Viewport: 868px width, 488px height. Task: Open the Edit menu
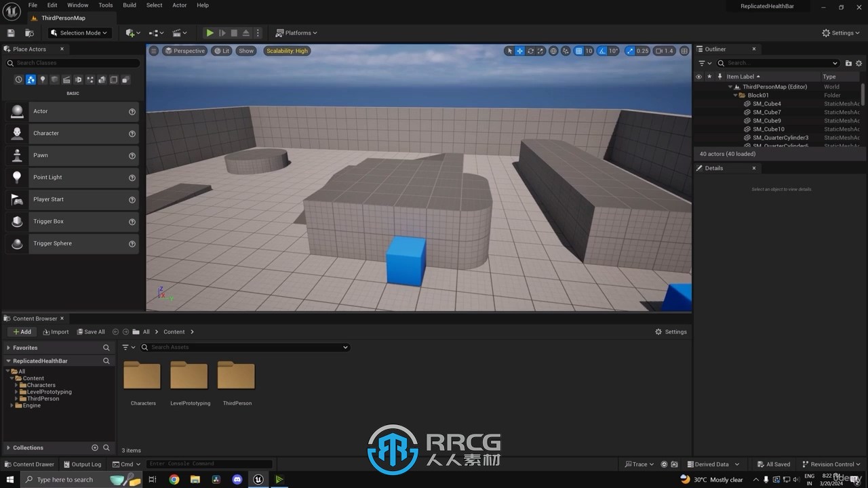(52, 5)
